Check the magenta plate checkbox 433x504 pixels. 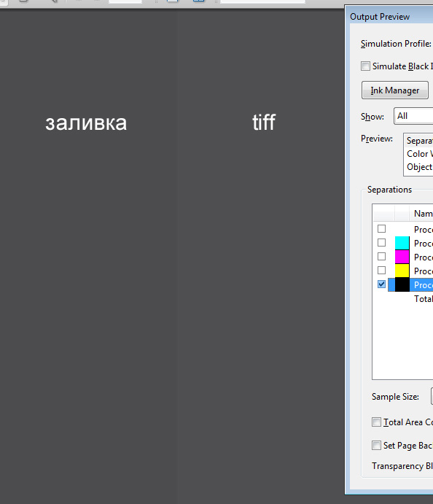(381, 256)
